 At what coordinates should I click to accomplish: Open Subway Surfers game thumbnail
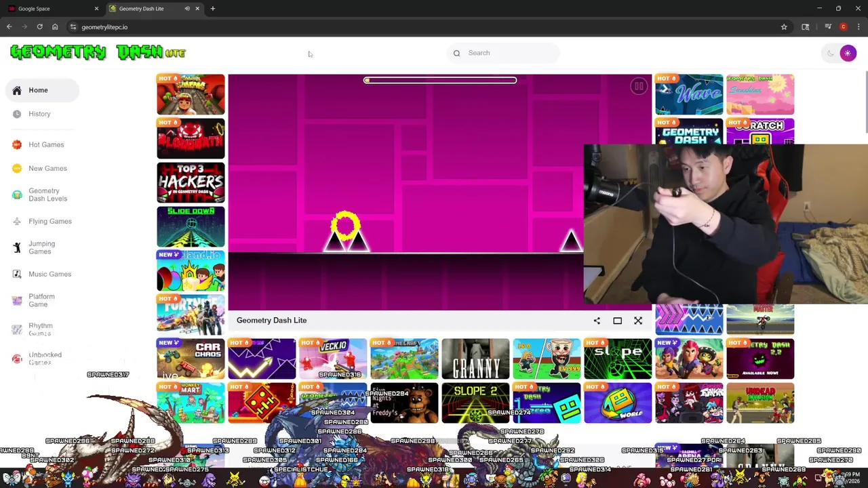click(191, 94)
